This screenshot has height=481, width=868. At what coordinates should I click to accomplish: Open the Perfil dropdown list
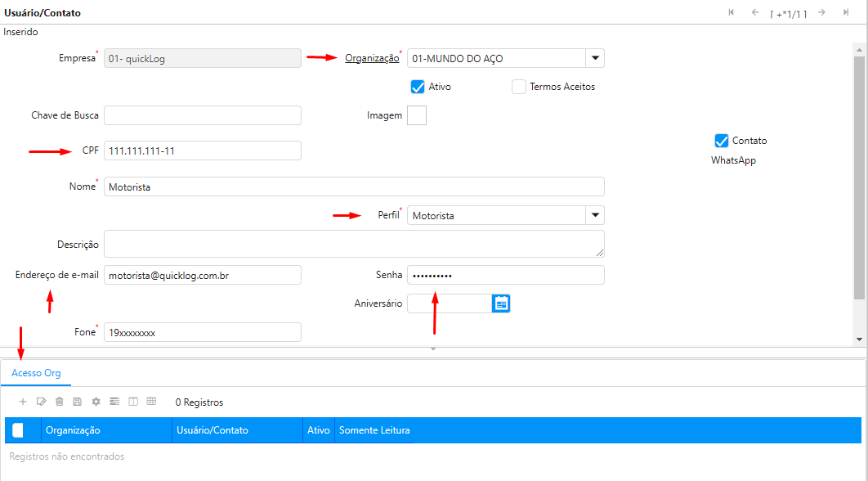click(595, 215)
